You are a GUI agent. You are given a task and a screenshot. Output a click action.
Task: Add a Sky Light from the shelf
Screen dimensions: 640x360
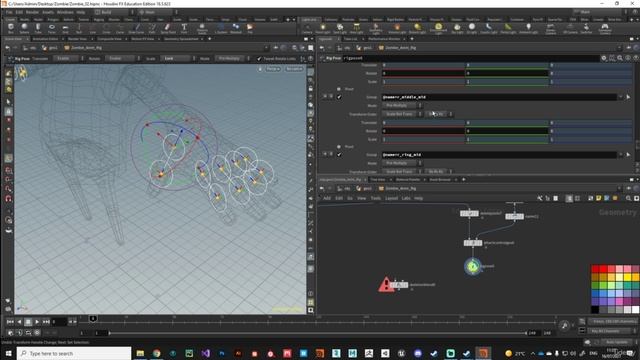click(457, 28)
